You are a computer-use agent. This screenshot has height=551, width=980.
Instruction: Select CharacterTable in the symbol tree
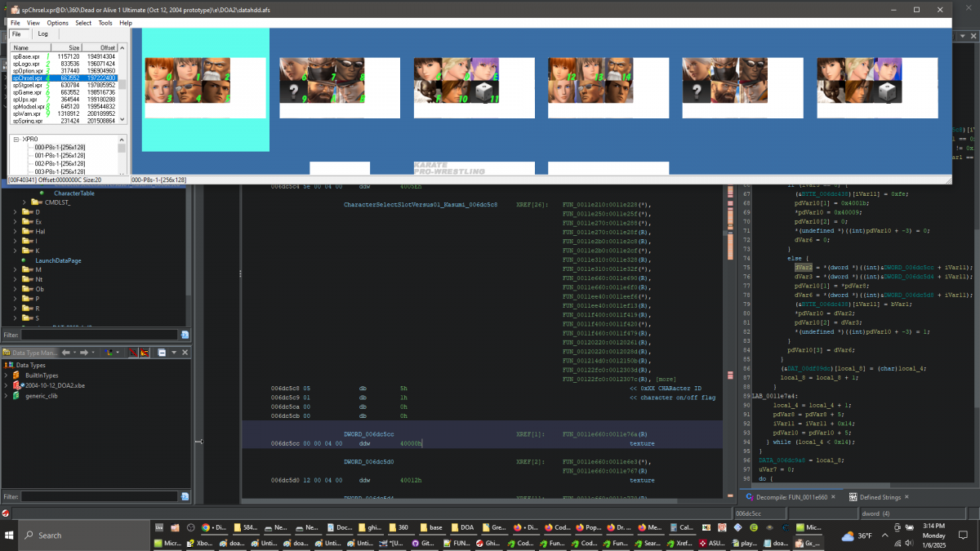(74, 193)
